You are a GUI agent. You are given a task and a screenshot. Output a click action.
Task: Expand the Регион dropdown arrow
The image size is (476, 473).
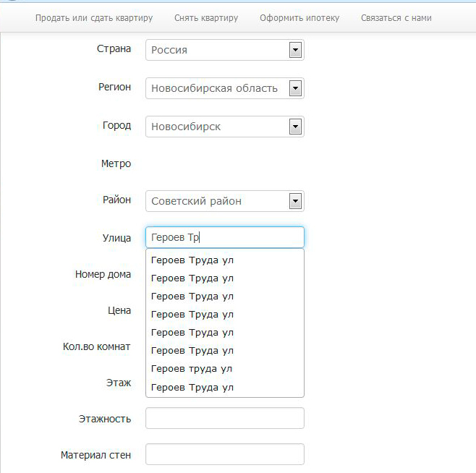click(295, 88)
